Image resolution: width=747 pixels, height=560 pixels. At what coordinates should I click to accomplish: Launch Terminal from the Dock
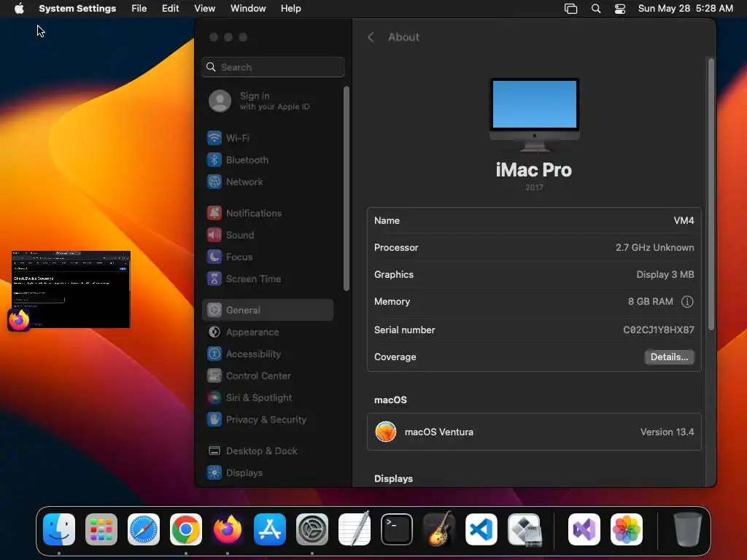(x=396, y=529)
